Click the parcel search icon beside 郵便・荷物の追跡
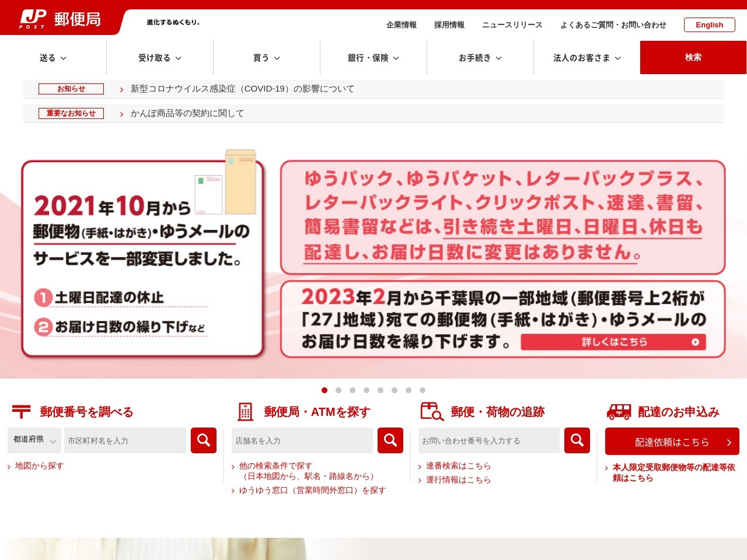 click(x=432, y=412)
